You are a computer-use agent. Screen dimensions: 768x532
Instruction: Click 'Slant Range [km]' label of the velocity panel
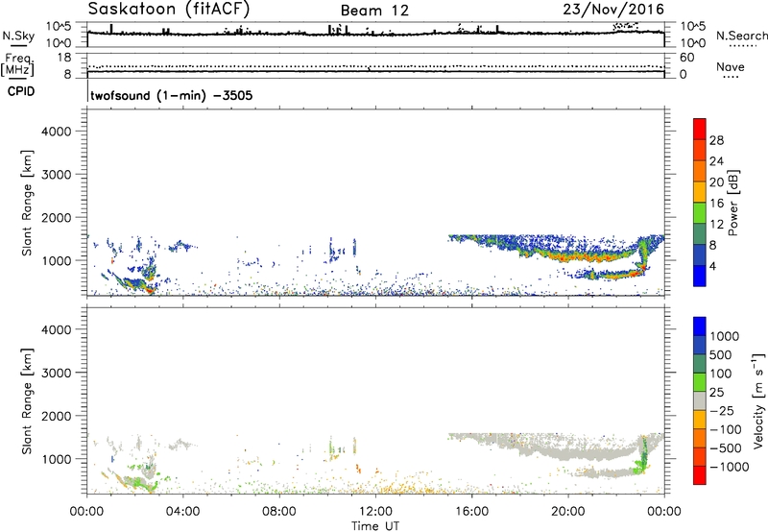tap(27, 400)
